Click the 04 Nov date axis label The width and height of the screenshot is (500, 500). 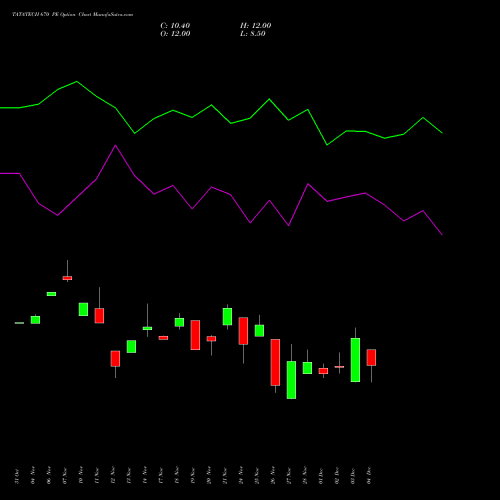pyautogui.click(x=33, y=476)
